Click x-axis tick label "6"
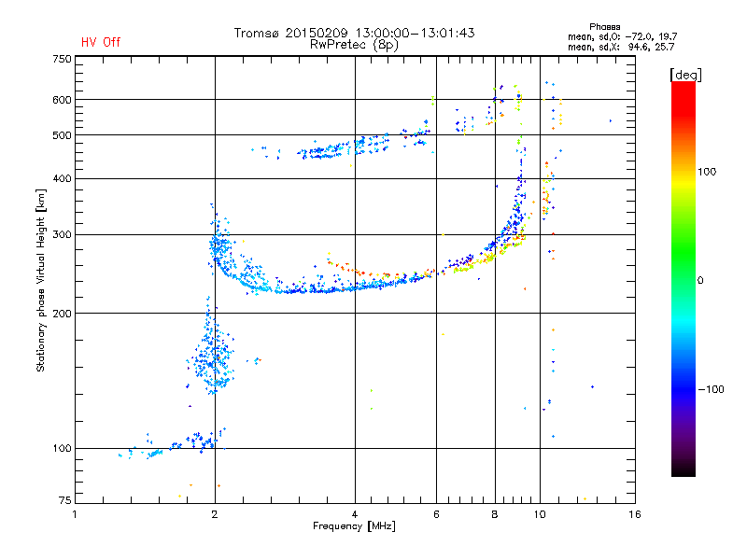This screenshot has height=560, width=747. [x=436, y=514]
